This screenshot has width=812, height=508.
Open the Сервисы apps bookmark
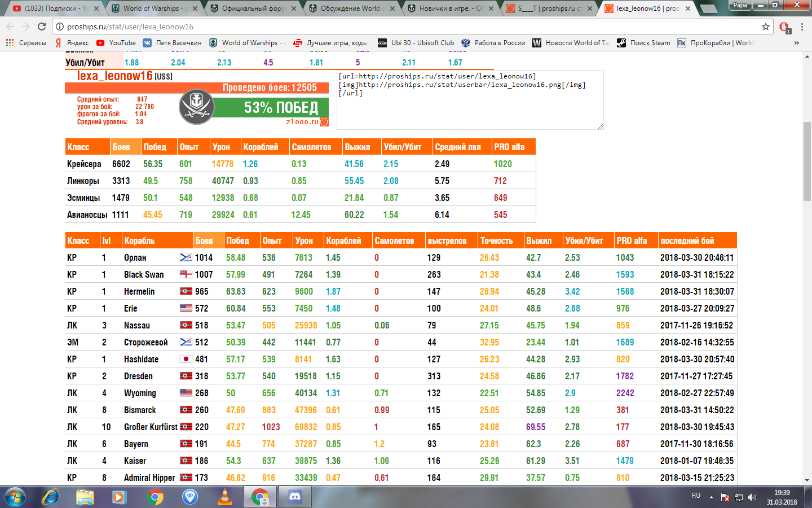[26, 43]
